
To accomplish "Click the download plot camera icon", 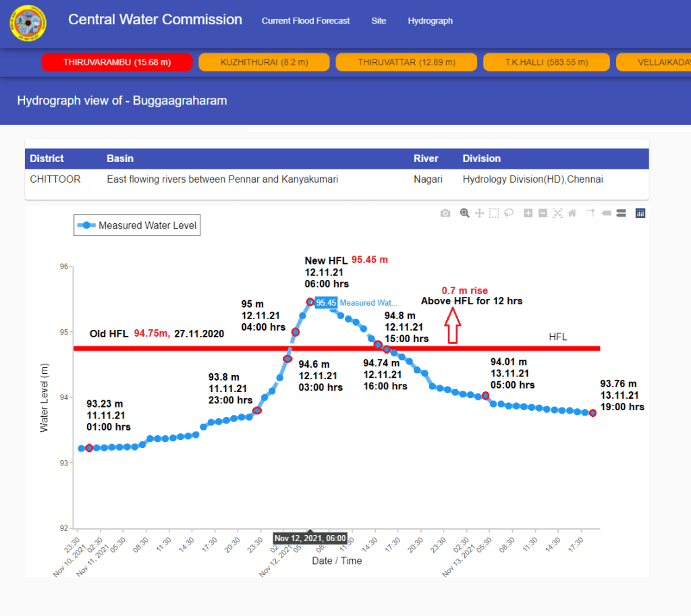I will pyautogui.click(x=445, y=213).
